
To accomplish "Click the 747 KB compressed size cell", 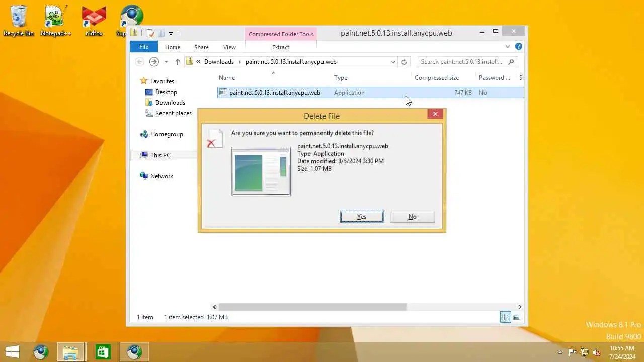I will point(463,93).
